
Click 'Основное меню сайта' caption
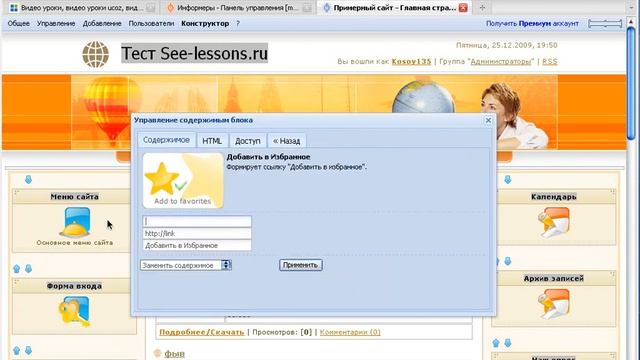(75, 243)
